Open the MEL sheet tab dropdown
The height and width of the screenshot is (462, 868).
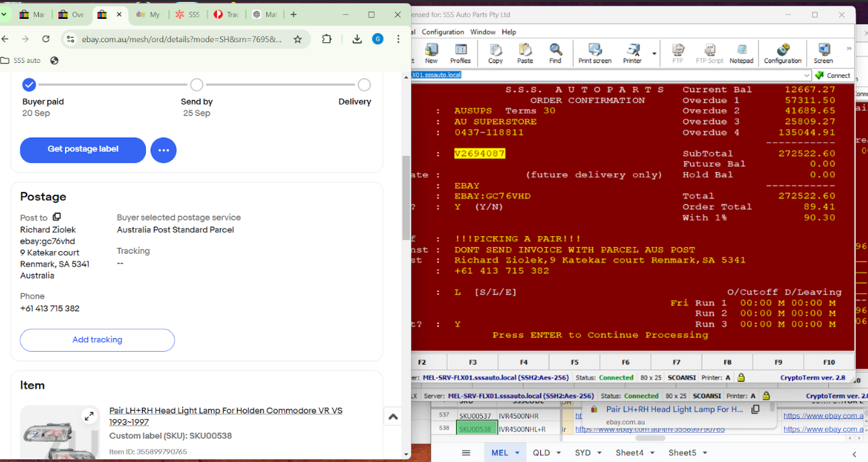point(517,453)
